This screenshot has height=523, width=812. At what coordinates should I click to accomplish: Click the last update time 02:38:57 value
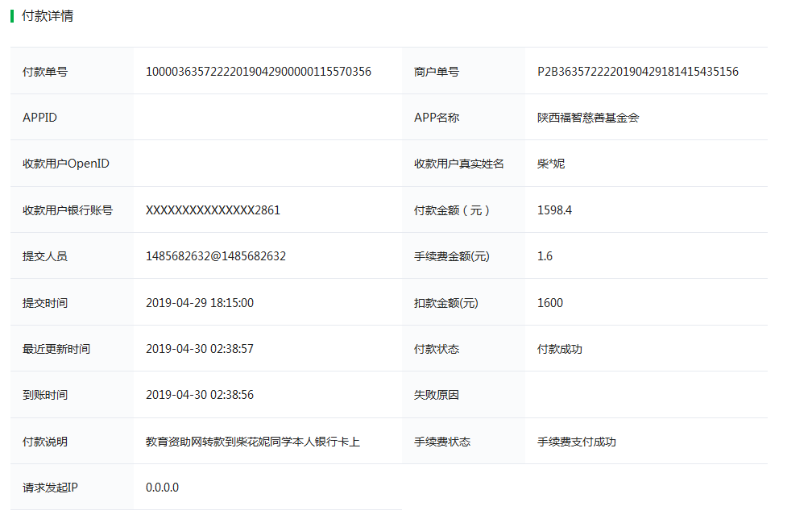click(200, 348)
